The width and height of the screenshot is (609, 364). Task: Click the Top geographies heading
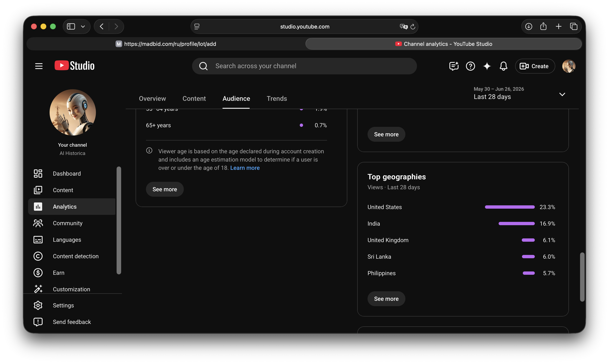click(396, 176)
